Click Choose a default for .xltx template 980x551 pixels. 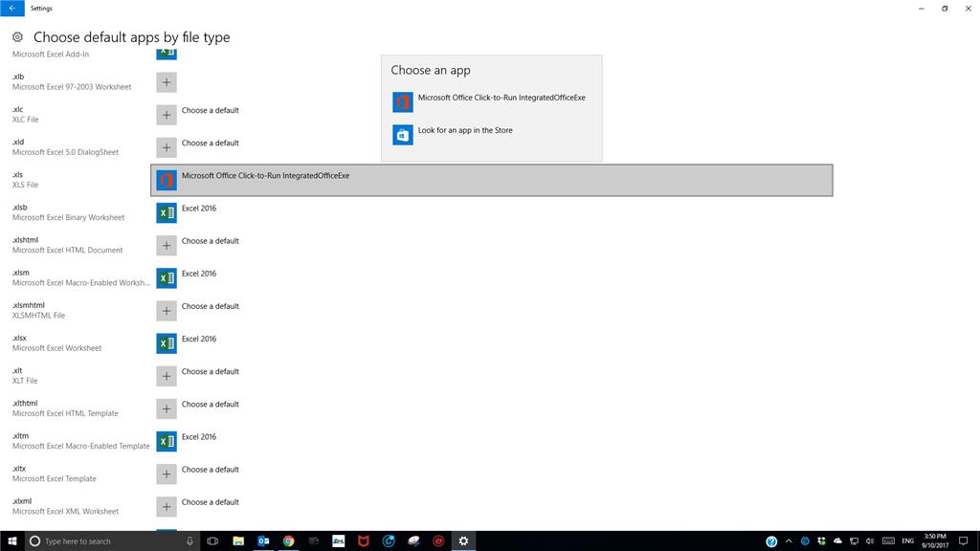click(210, 470)
